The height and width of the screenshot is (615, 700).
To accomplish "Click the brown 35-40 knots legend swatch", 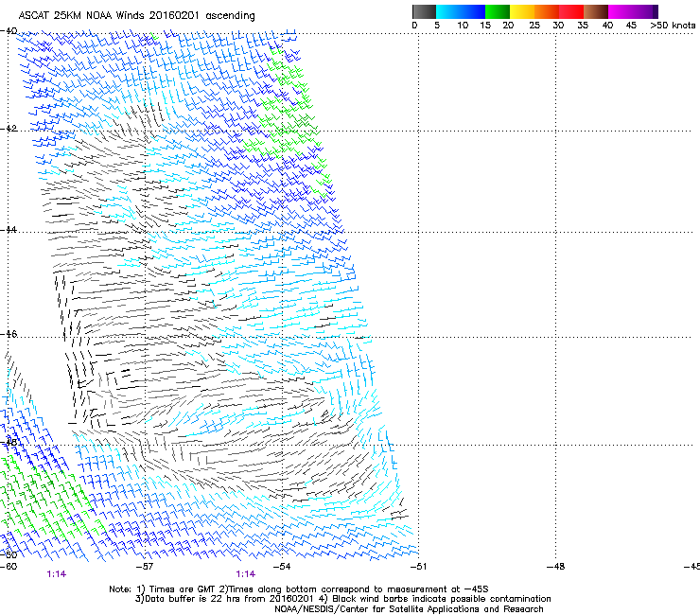I will pos(596,11).
